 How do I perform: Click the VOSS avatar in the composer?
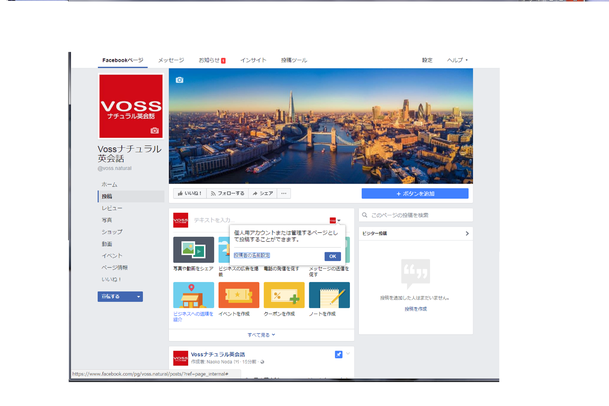point(181,220)
